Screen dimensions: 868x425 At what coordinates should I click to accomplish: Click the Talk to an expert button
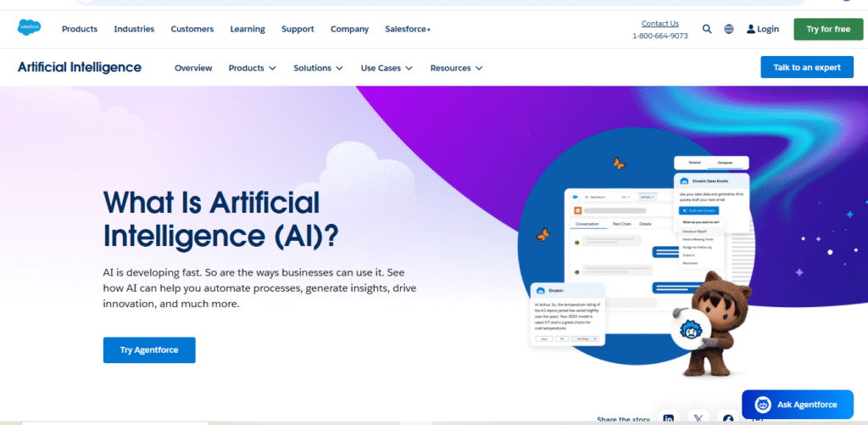tap(807, 67)
